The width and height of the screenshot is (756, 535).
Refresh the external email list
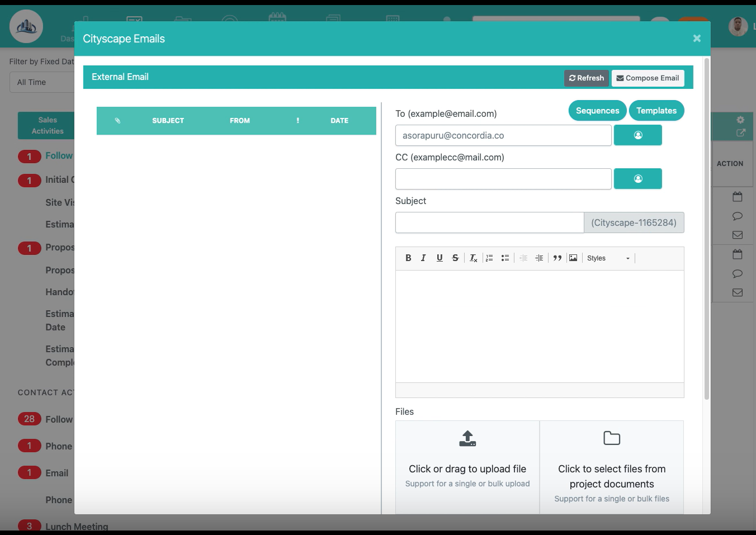coord(586,78)
